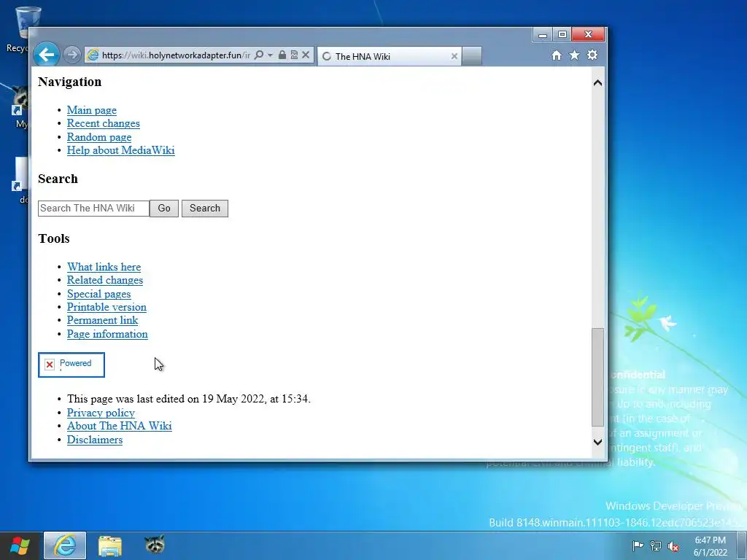Click the Action Center flag tray icon

638,546
